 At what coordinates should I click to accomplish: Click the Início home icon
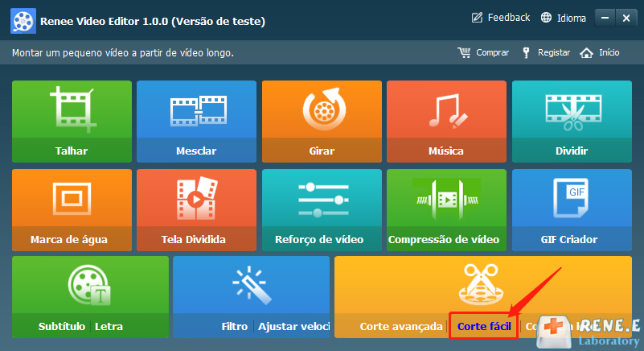coord(586,52)
